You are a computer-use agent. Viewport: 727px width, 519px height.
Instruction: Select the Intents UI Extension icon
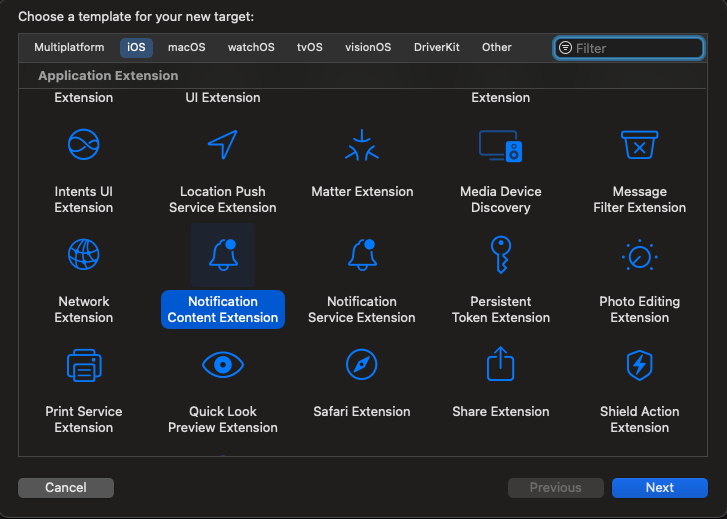[83, 145]
